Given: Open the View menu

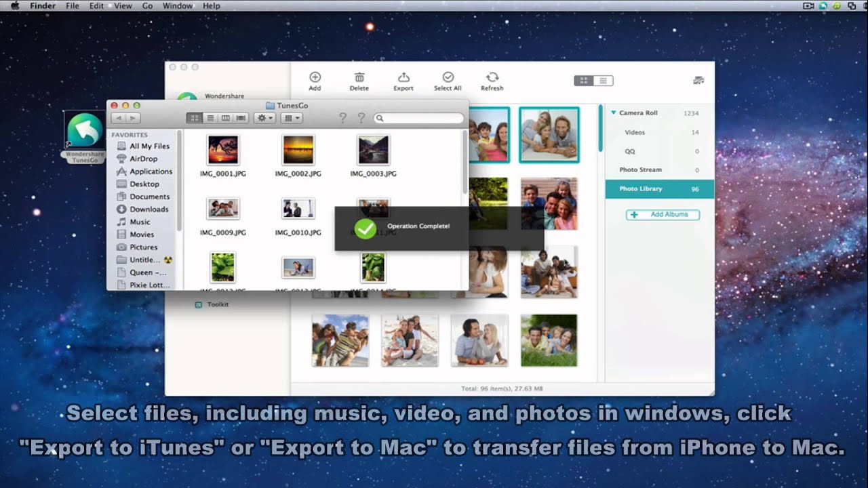Looking at the screenshot, I should [123, 5].
